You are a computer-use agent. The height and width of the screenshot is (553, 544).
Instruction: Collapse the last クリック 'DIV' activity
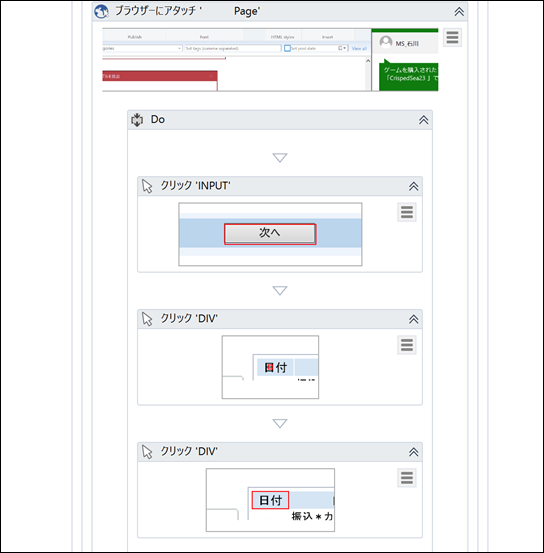click(413, 452)
